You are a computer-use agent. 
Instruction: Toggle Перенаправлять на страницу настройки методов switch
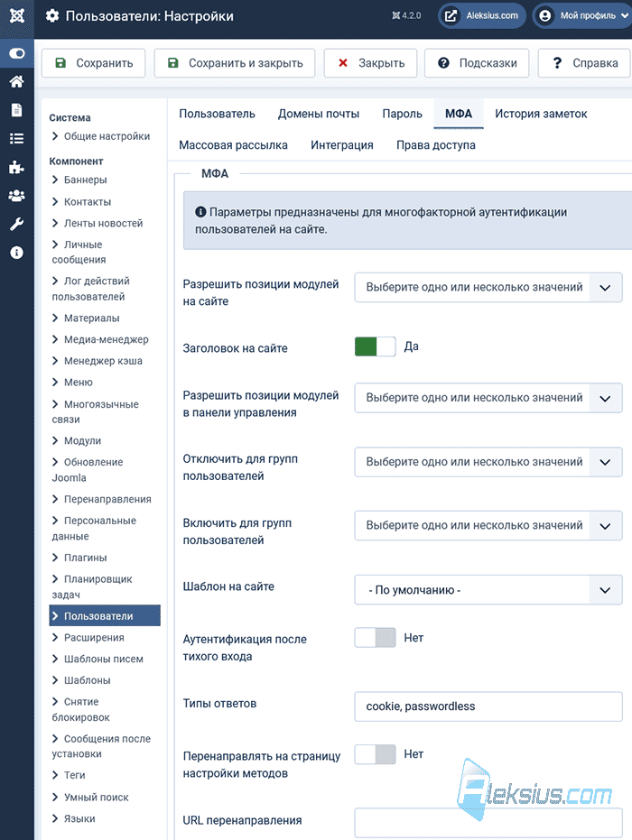(376, 754)
